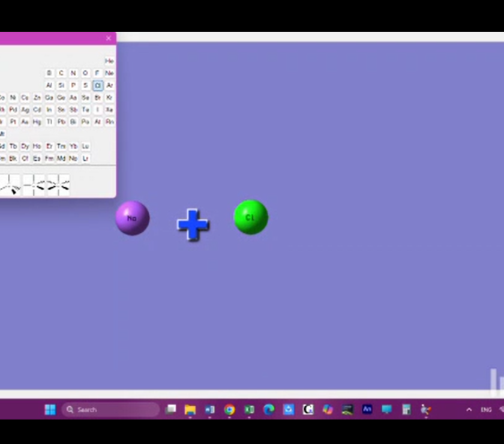Screen dimensions: 504x444
Task: Open Adobe Animate from the taskbar
Action: pos(367,409)
